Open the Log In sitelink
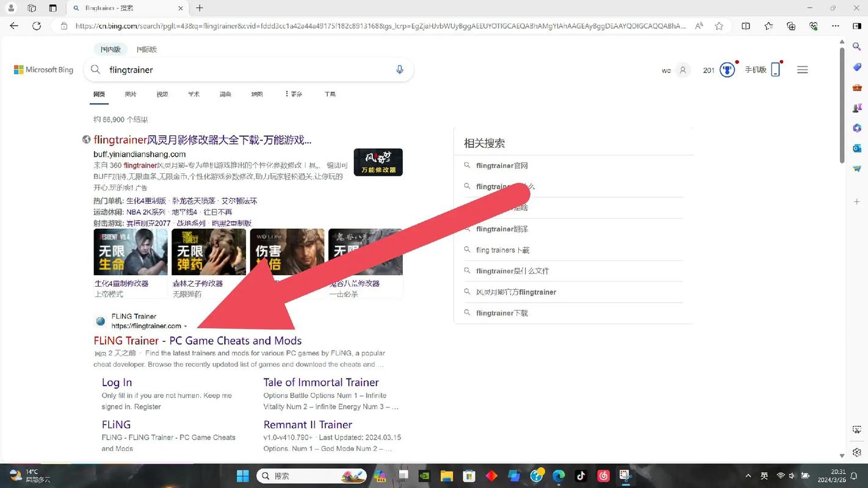Image resolution: width=868 pixels, height=488 pixels. 117,382
